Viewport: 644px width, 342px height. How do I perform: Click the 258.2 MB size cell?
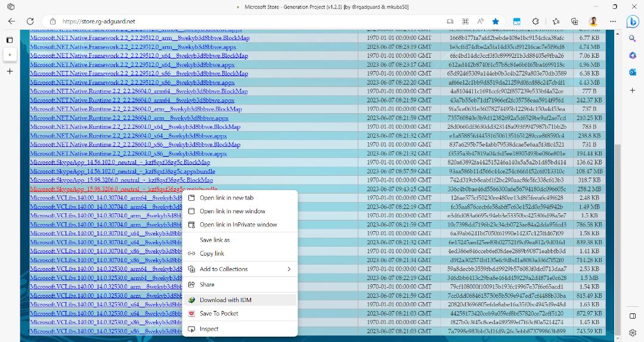point(589,189)
